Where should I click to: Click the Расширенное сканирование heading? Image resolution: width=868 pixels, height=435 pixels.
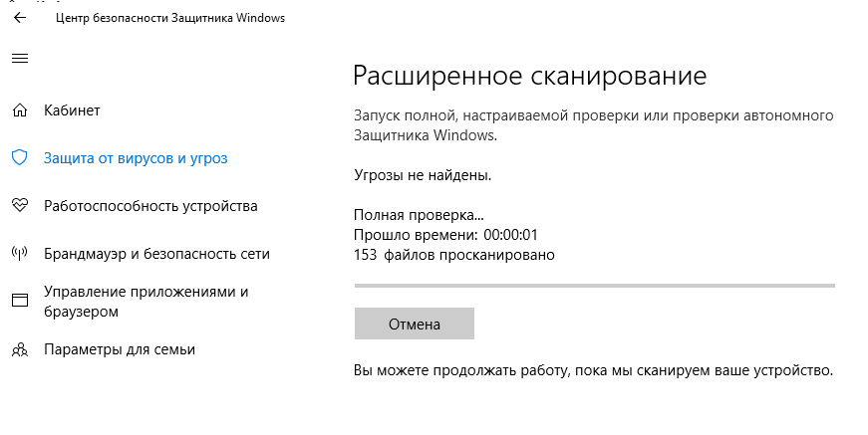click(x=530, y=77)
